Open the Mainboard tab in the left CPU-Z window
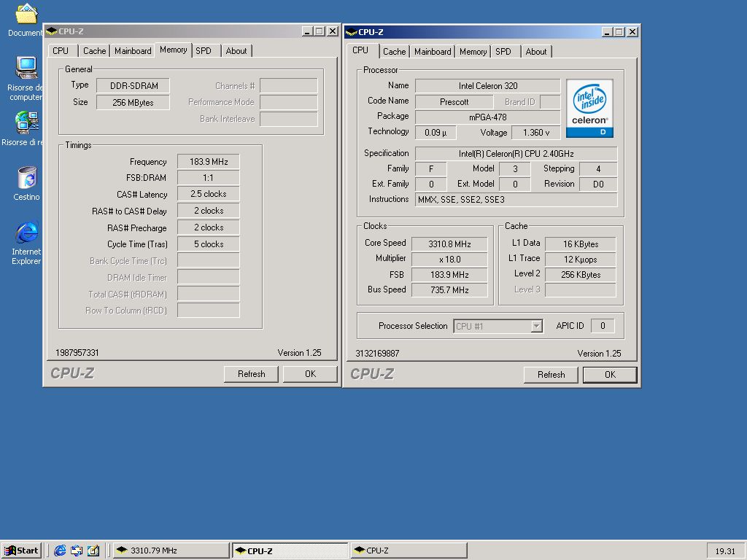747x560 pixels. click(x=133, y=51)
